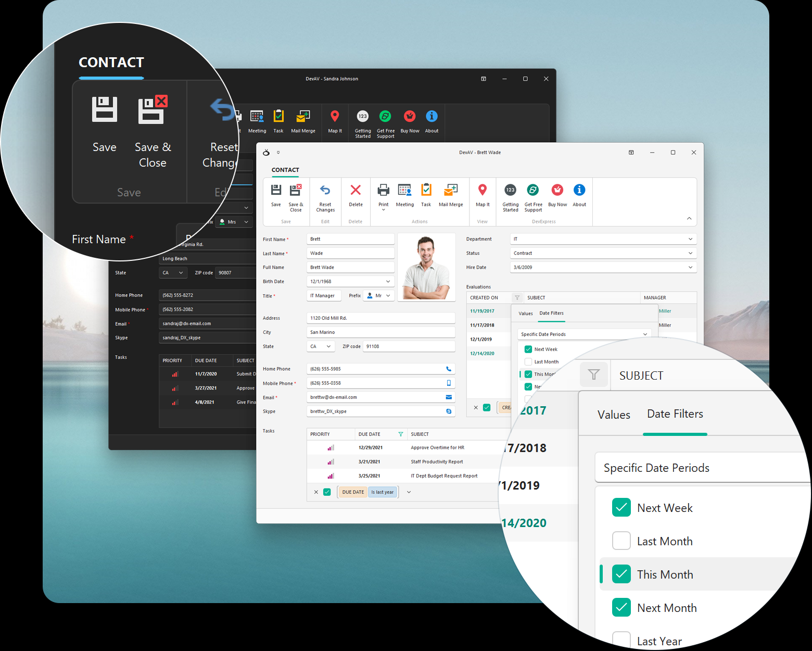Click the filter icon on Brett's DUE DATE column header
The width and height of the screenshot is (812, 651).
coord(401,434)
